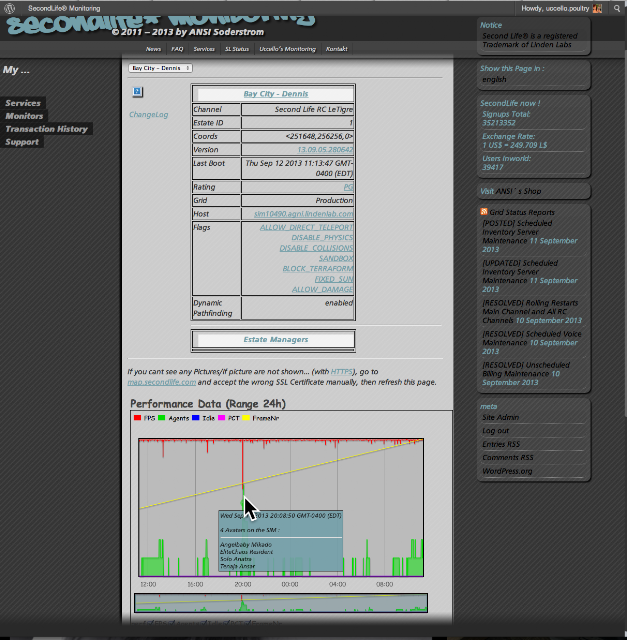Viewport: 627px width, 640px height.
Task: Open the SL Status menu item
Action: (237, 49)
